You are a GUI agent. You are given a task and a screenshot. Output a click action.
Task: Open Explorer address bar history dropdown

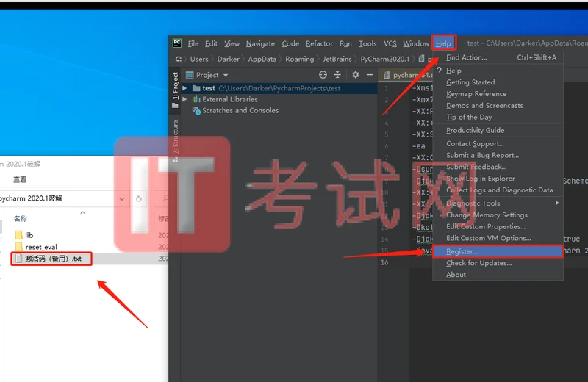tap(121, 198)
